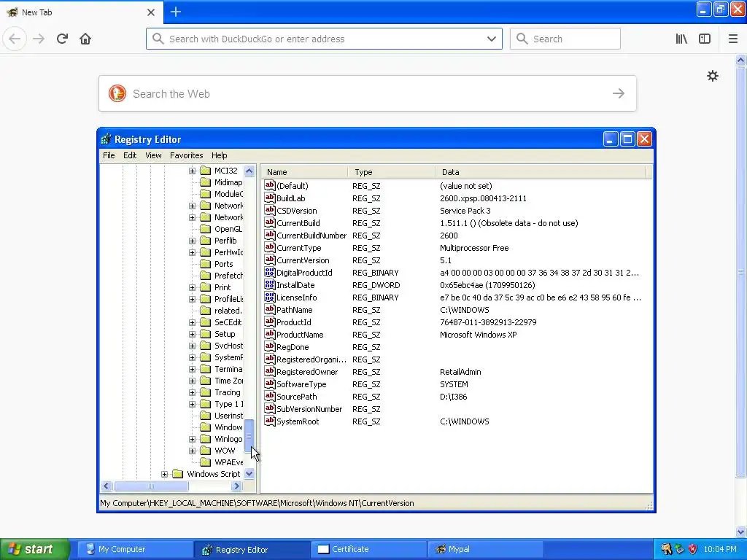The width and height of the screenshot is (747, 560).
Task: Open new tab page settings gear
Action: [x=712, y=76]
